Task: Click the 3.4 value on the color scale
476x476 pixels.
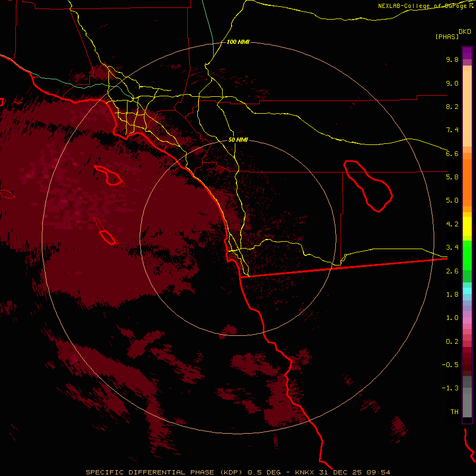Action: (x=452, y=248)
